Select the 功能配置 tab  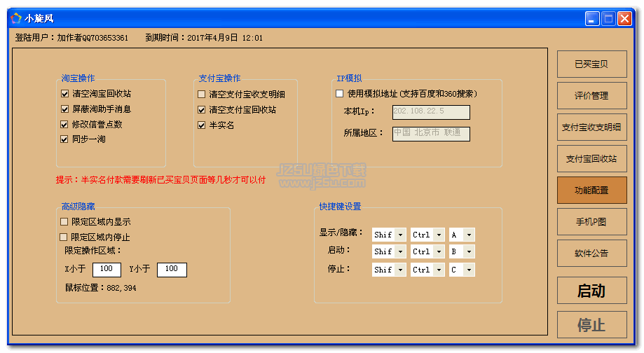tap(592, 191)
